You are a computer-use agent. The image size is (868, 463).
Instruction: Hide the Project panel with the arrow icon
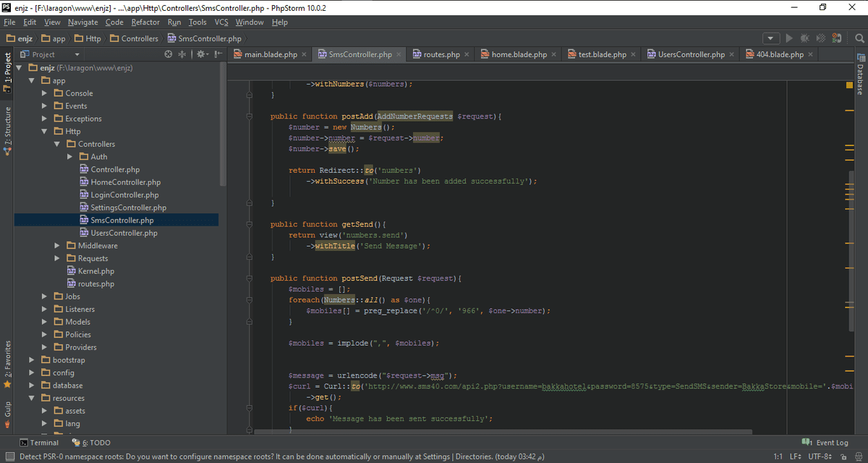point(217,54)
